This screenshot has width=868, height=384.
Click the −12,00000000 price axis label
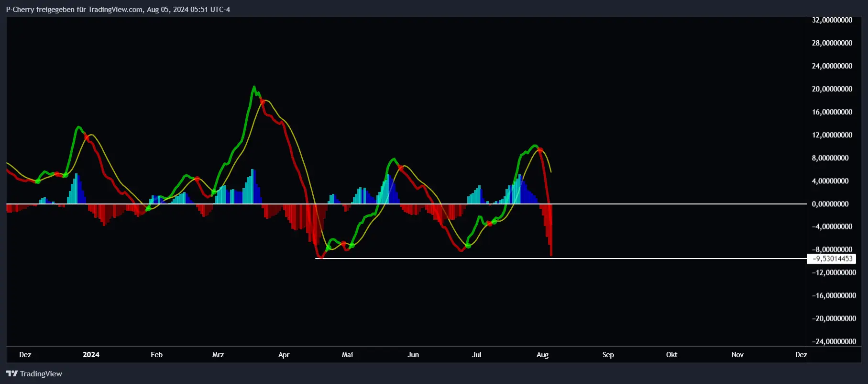834,272
